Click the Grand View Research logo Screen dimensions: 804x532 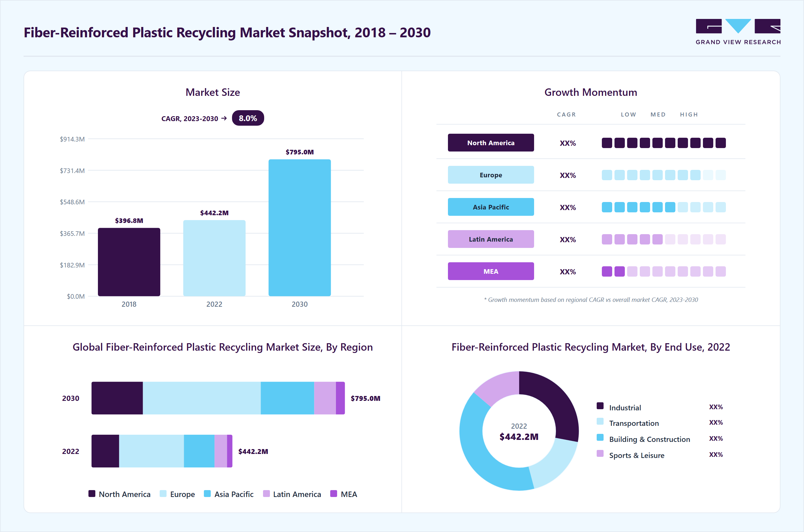coord(738,32)
